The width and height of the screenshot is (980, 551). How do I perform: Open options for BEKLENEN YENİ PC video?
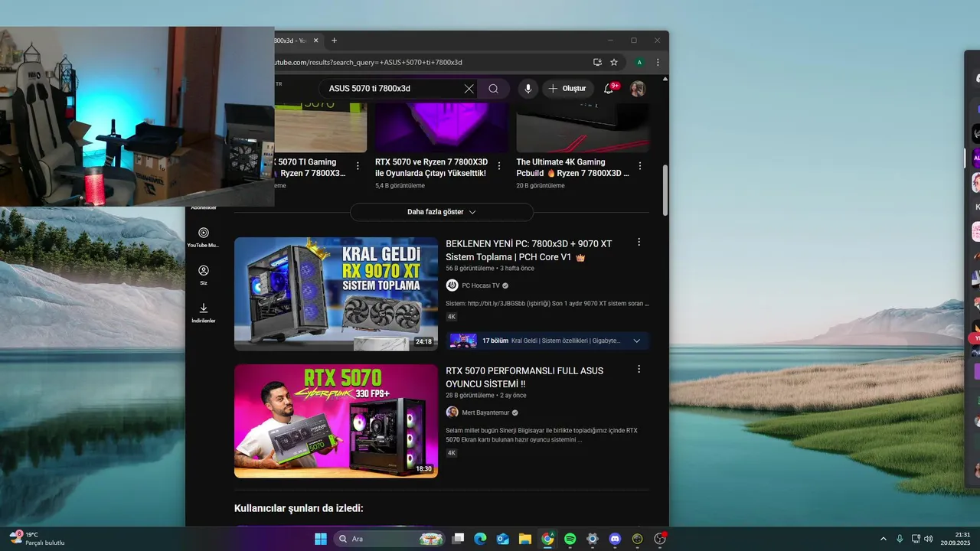point(639,242)
